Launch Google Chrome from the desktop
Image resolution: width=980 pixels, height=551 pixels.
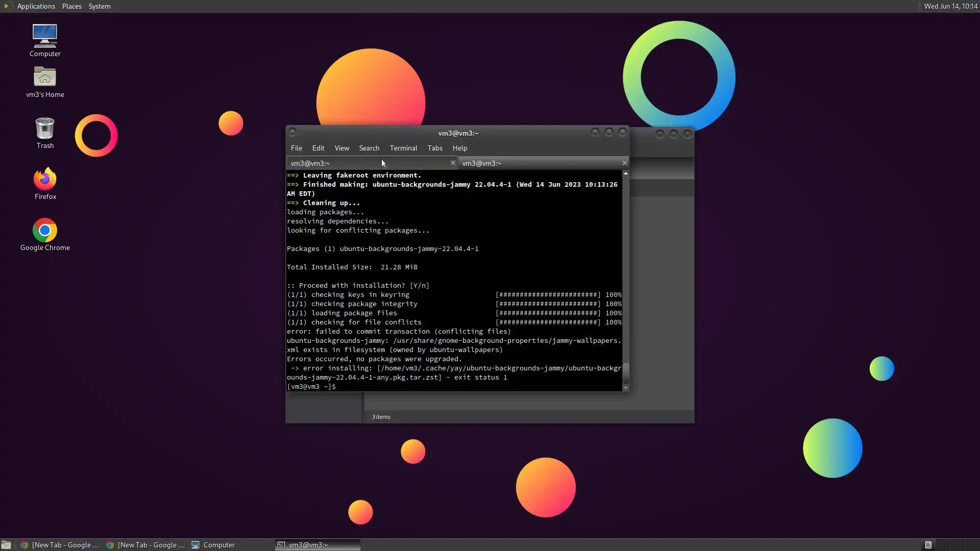pyautogui.click(x=45, y=235)
